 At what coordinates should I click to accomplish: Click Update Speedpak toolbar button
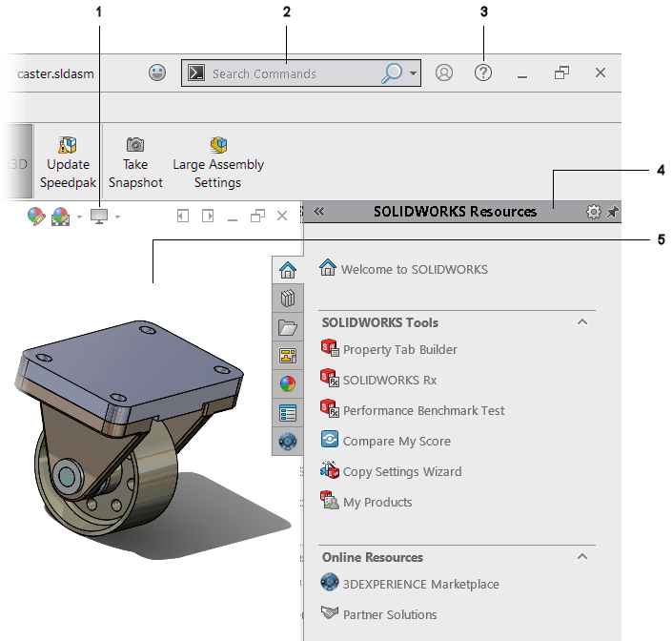pyautogui.click(x=68, y=162)
